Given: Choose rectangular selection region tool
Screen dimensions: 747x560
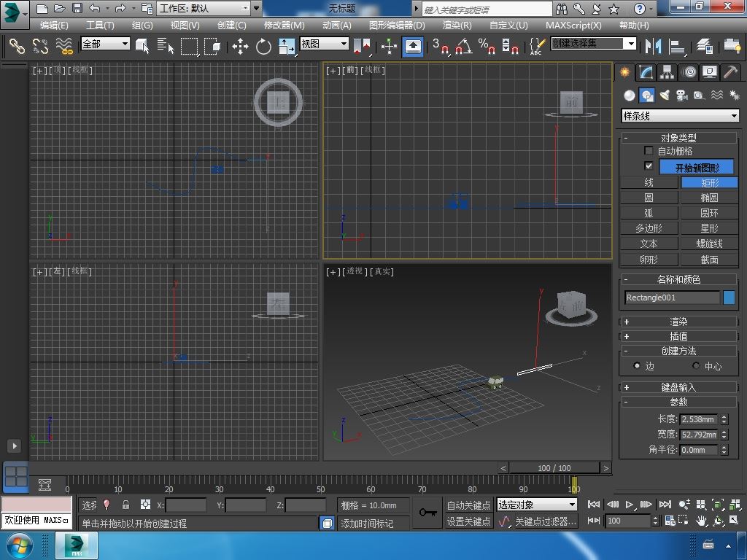Looking at the screenshot, I should click(x=189, y=46).
